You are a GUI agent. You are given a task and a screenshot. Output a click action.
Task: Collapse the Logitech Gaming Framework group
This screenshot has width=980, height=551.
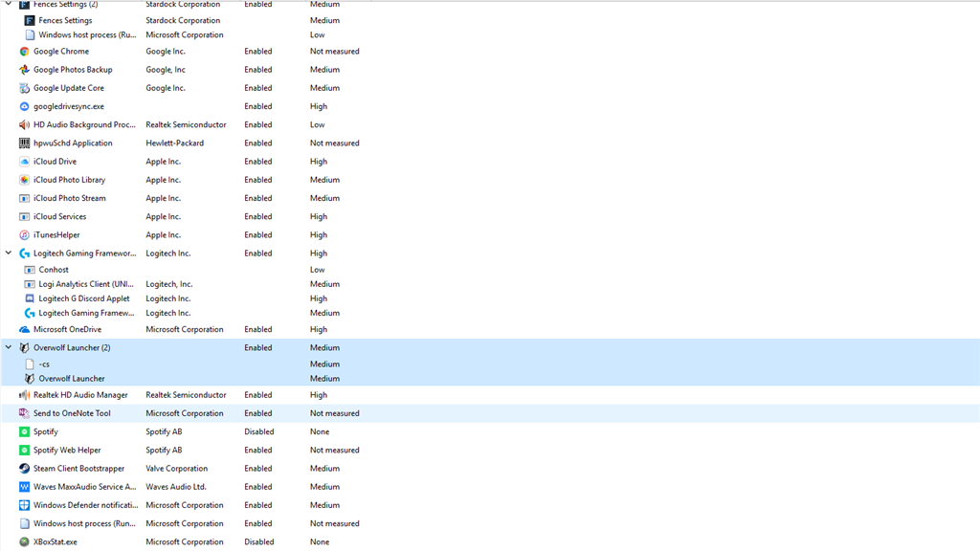click(x=9, y=253)
